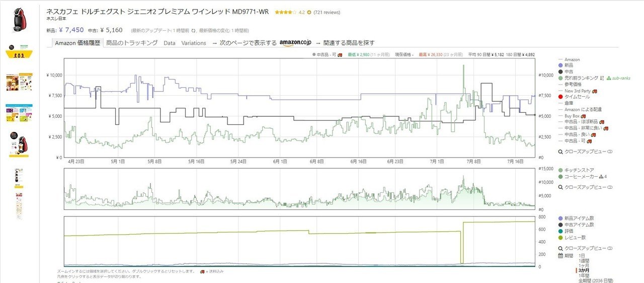Click the 中古 ¥5,160 price text

105,30
